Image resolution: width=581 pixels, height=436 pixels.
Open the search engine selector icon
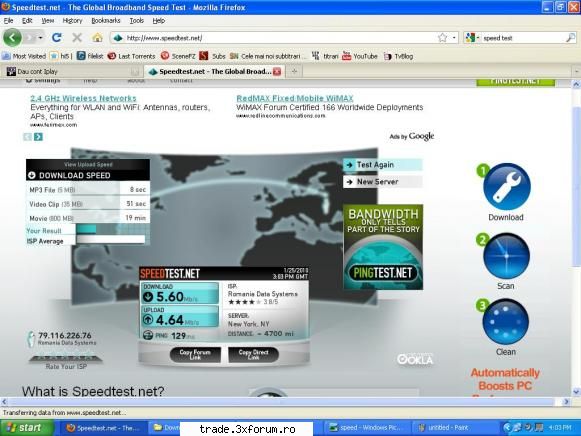click(x=471, y=37)
